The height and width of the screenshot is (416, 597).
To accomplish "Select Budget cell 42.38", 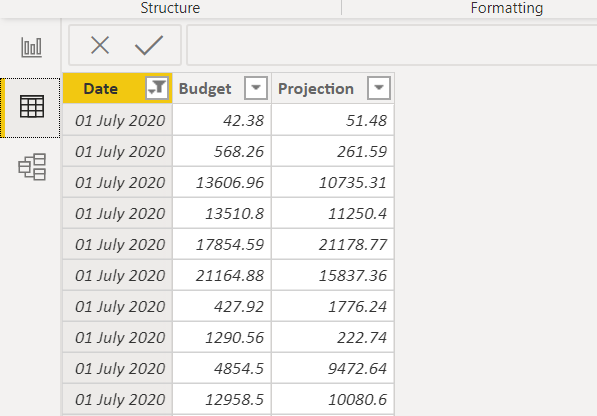I will (x=222, y=121).
